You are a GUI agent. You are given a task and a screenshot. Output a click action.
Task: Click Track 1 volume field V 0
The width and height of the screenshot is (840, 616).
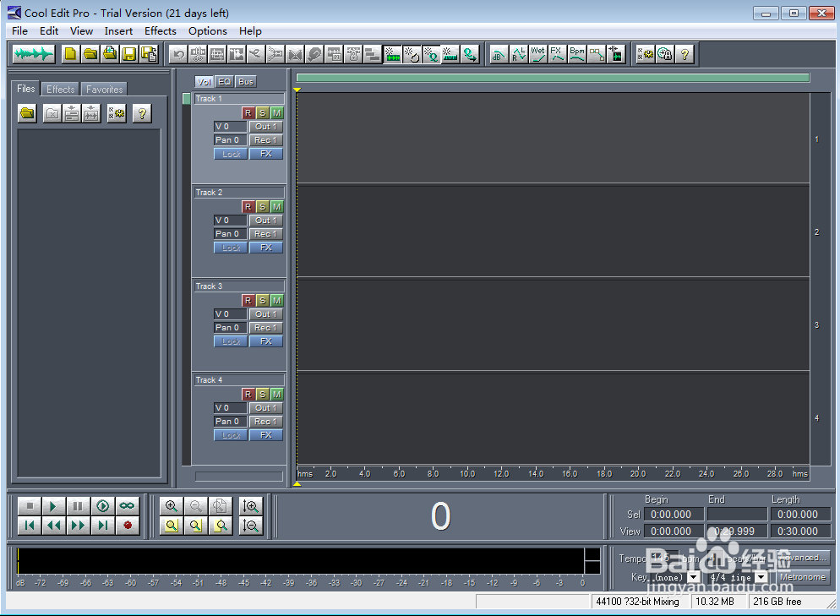click(231, 127)
